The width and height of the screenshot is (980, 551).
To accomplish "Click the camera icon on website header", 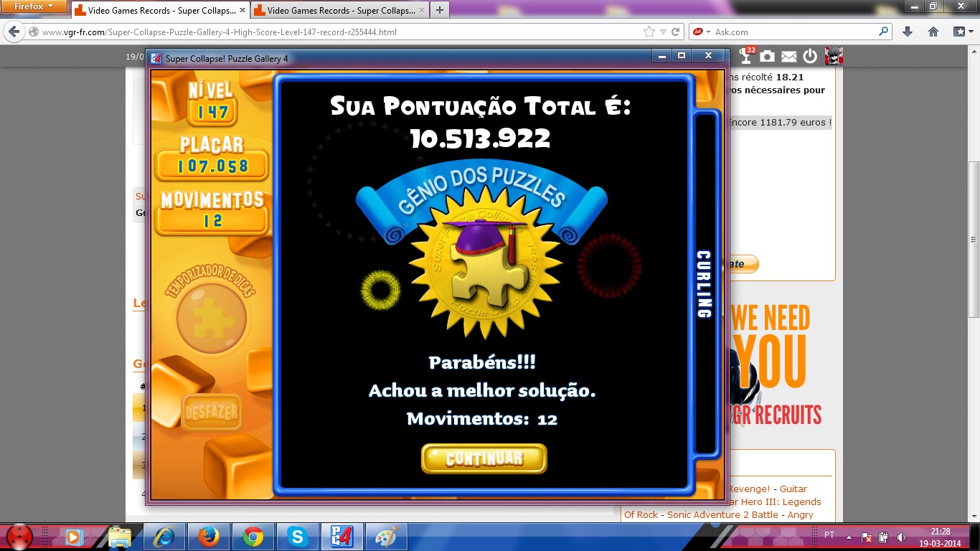I will pos(768,57).
